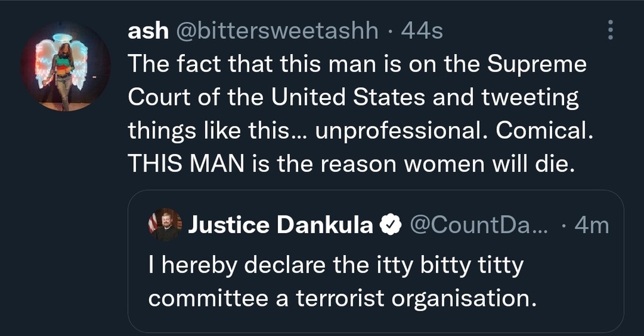The height and width of the screenshot is (336, 644).
Task: Click 'committee a terrorist organisation.' quoted text line
Action: point(342,299)
